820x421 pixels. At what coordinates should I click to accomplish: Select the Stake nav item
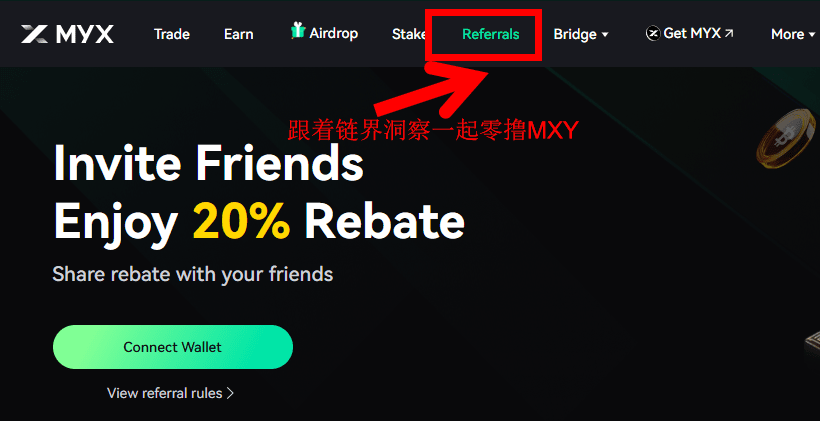[x=408, y=35]
